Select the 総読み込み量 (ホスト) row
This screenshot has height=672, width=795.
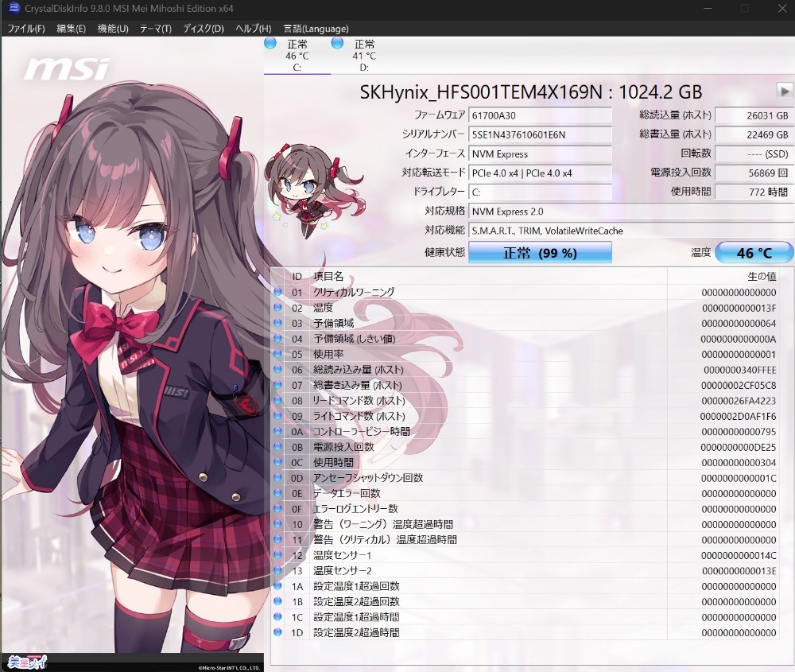point(525,370)
